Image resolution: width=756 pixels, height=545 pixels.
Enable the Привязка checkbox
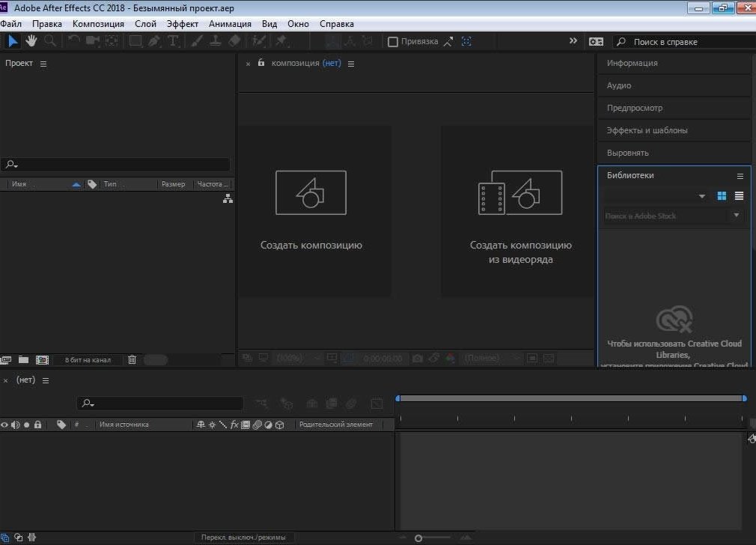tap(392, 42)
